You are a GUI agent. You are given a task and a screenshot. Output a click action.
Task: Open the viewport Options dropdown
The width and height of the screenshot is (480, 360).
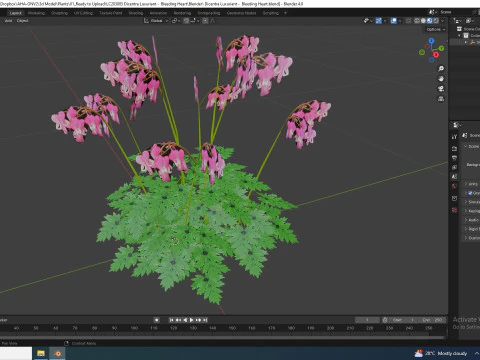[436, 29]
